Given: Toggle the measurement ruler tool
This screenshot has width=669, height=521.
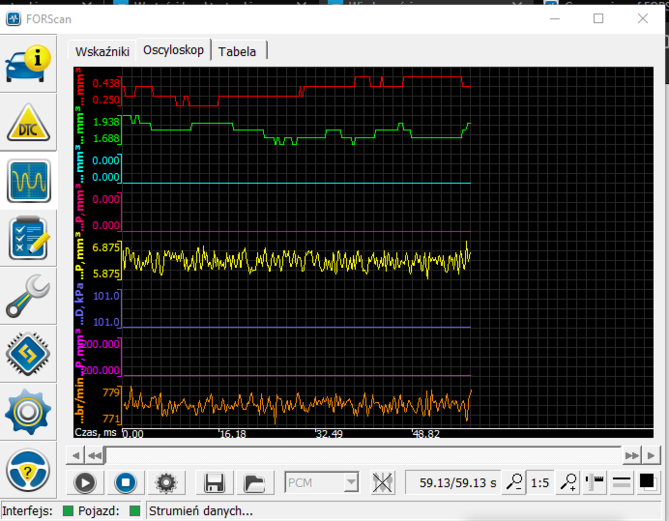Looking at the screenshot, I should (x=594, y=483).
